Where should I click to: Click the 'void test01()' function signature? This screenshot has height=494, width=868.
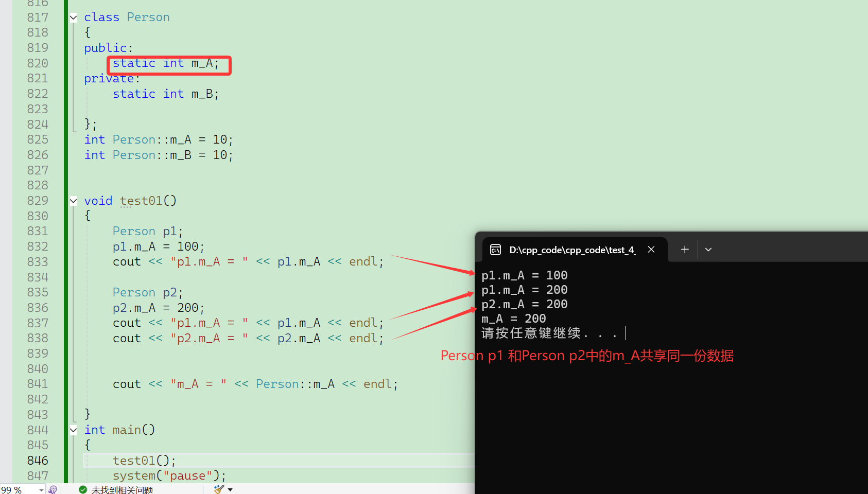pos(130,201)
